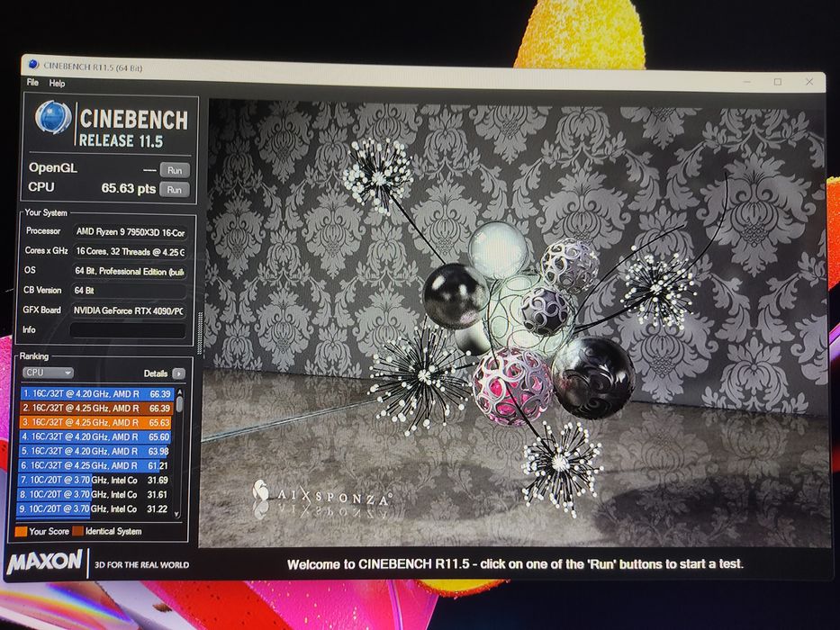Select ranking row 8 scoring 31.61
Image resolution: width=840 pixels, height=630 pixels.
tap(95, 495)
